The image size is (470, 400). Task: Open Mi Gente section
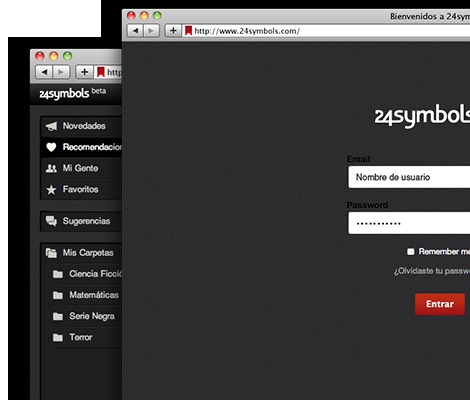(x=81, y=168)
